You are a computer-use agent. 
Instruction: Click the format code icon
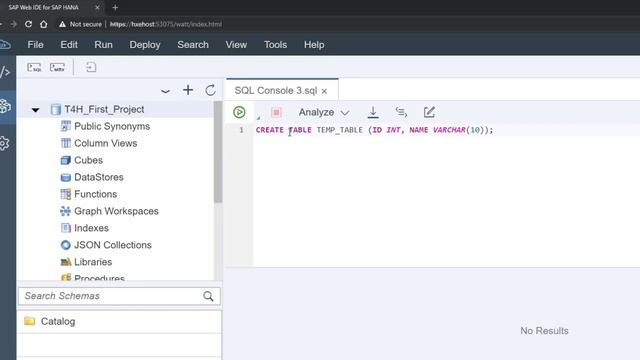click(x=401, y=112)
